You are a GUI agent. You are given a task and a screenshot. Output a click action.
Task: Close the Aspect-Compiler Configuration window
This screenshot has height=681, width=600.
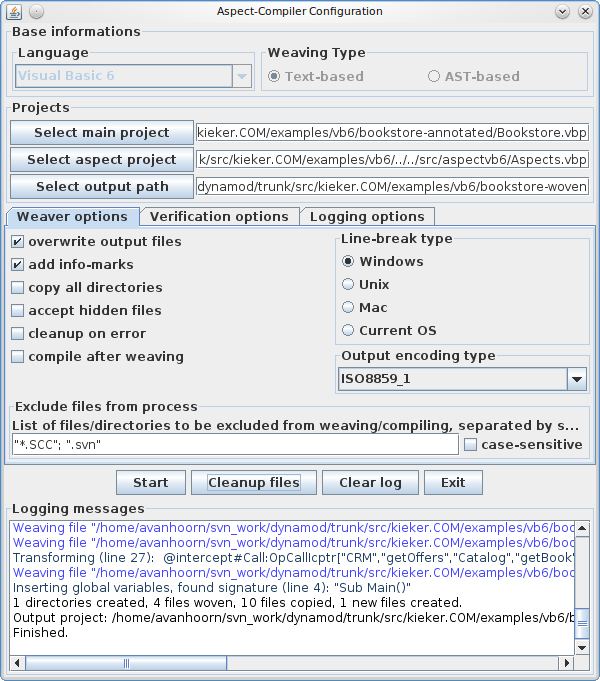585,12
